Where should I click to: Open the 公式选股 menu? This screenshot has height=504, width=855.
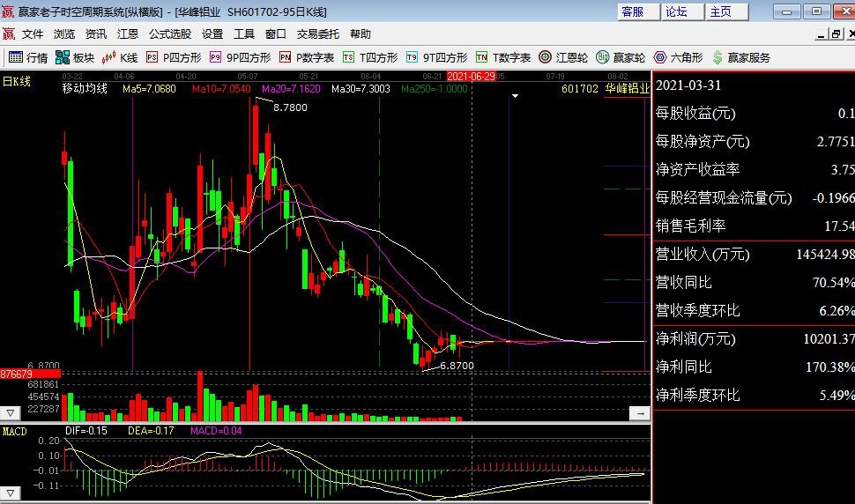170,33
